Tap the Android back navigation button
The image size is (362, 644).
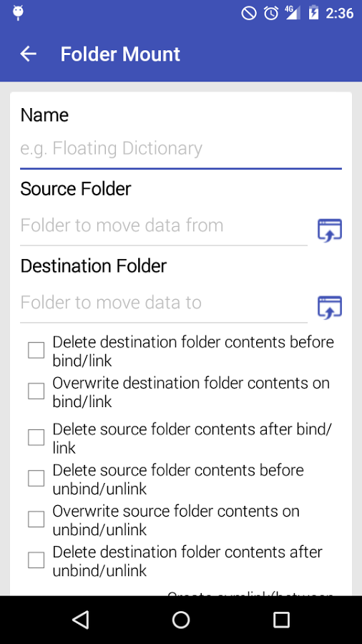(x=80, y=620)
